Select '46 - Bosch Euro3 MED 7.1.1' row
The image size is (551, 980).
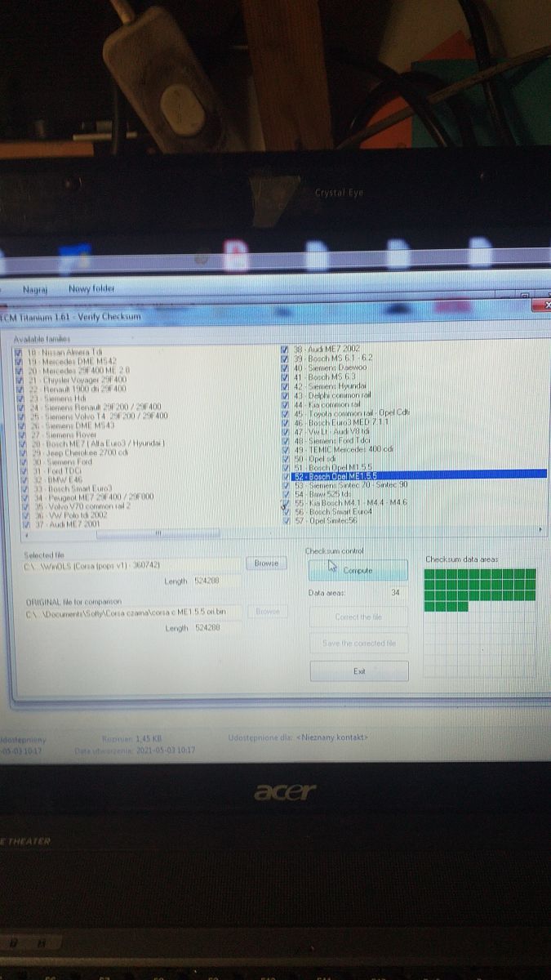click(x=341, y=421)
